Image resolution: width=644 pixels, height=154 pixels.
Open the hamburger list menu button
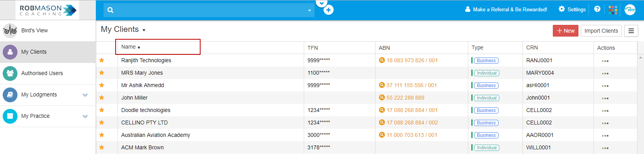pyautogui.click(x=631, y=31)
